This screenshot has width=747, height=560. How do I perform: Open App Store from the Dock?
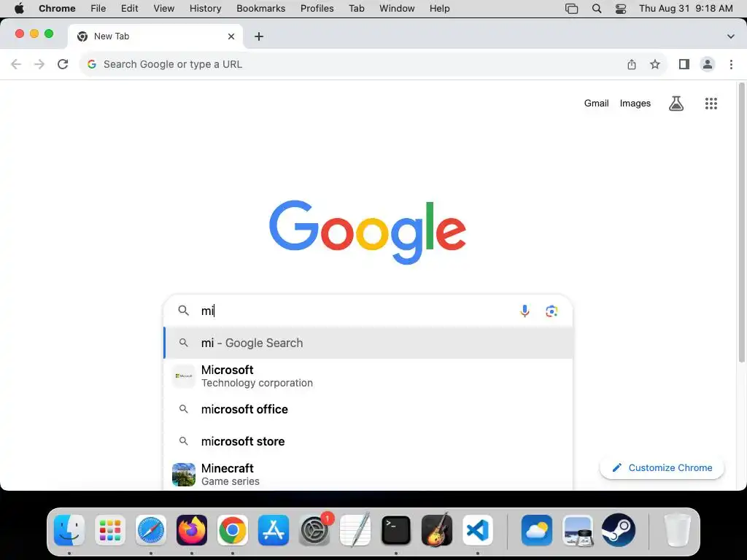274,530
